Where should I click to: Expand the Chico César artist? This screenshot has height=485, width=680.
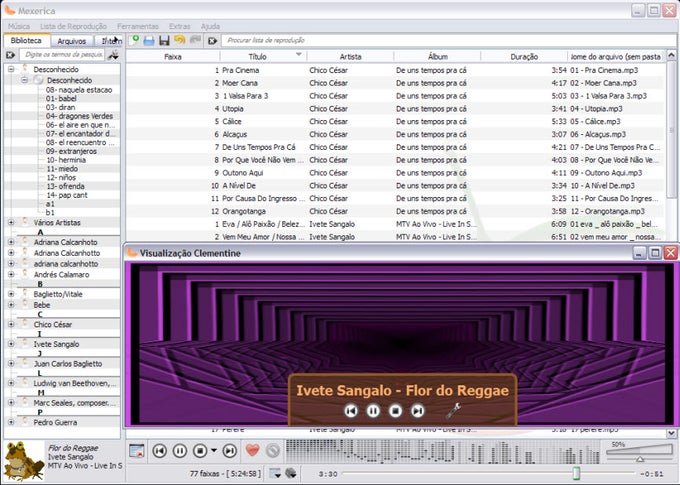point(11,324)
